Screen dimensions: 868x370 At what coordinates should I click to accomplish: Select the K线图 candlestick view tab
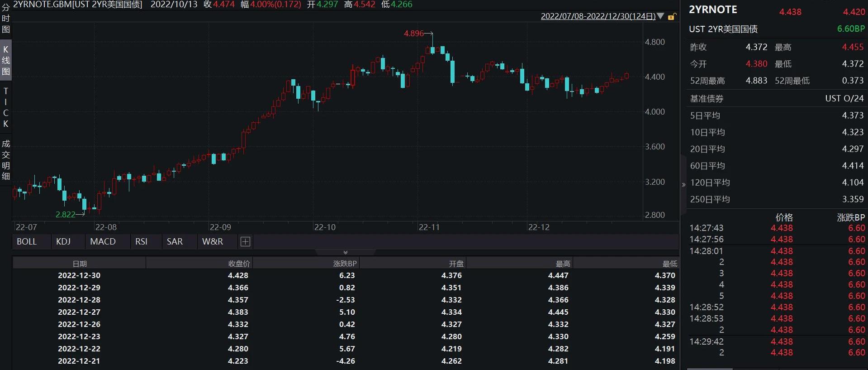6,61
